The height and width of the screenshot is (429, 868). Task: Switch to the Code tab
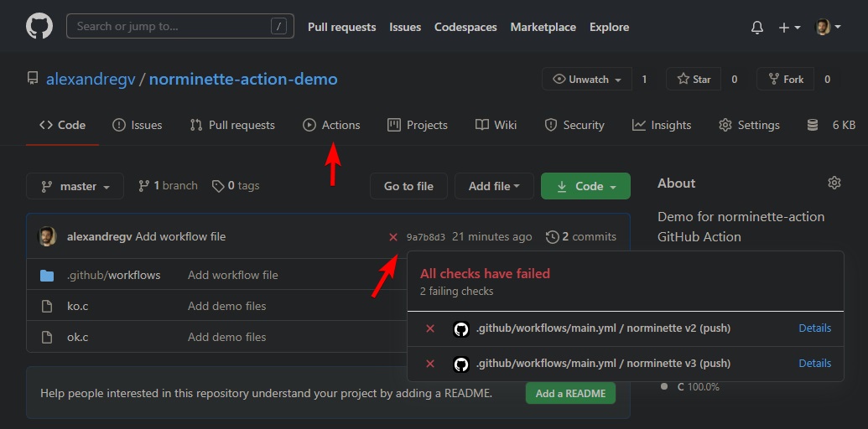point(62,125)
